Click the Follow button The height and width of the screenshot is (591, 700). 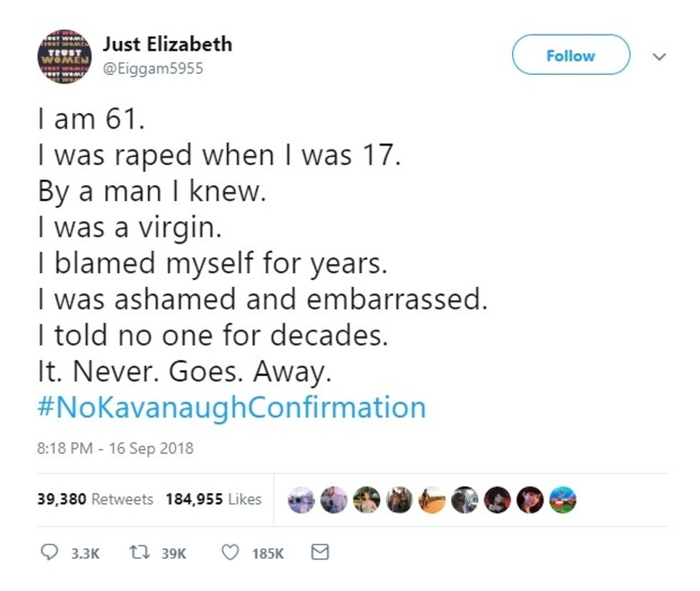(x=571, y=56)
